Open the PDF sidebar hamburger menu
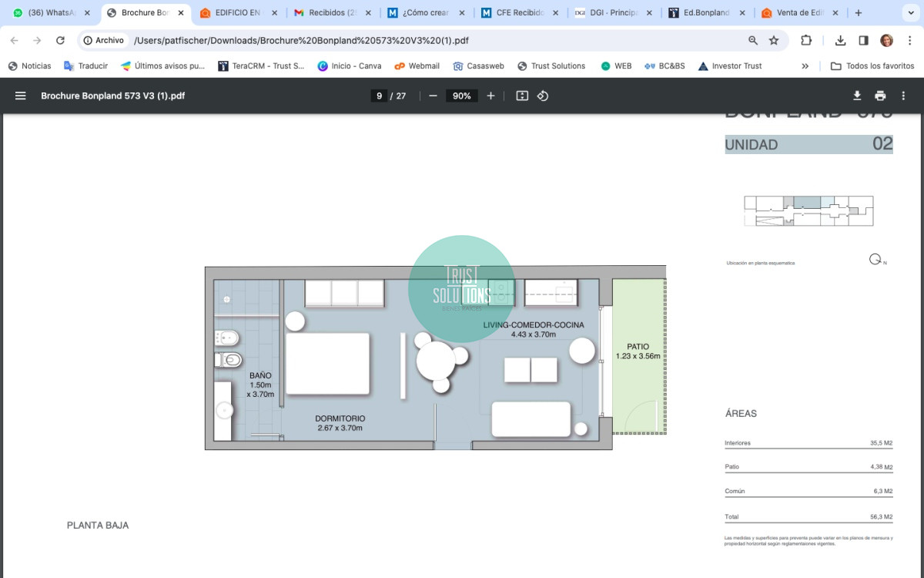924x578 pixels. (x=21, y=96)
